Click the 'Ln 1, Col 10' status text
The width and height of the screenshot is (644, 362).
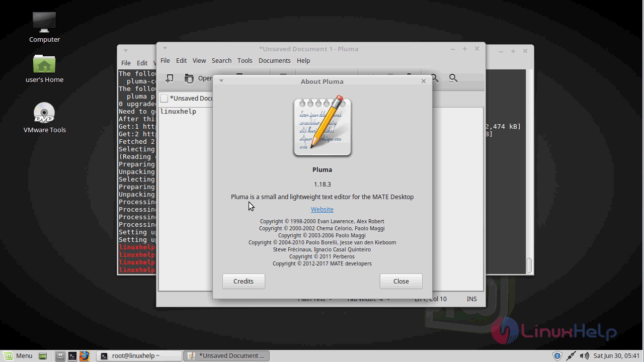(431, 299)
